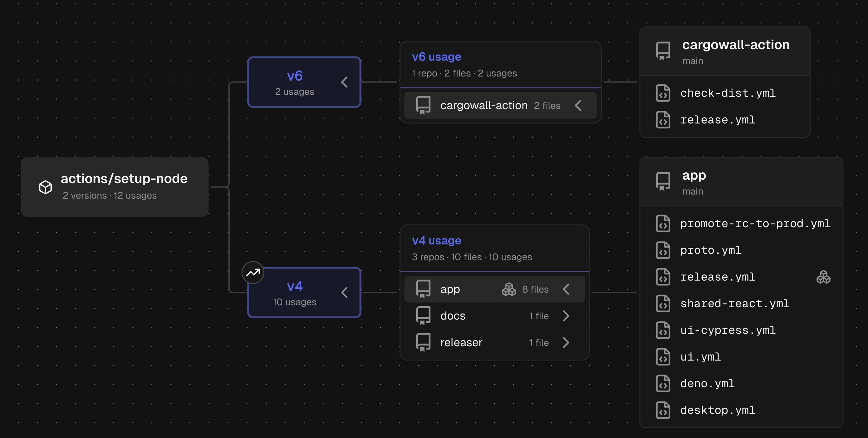Select ui-cypress.yml in the app panel
The height and width of the screenshot is (438, 868).
728,330
